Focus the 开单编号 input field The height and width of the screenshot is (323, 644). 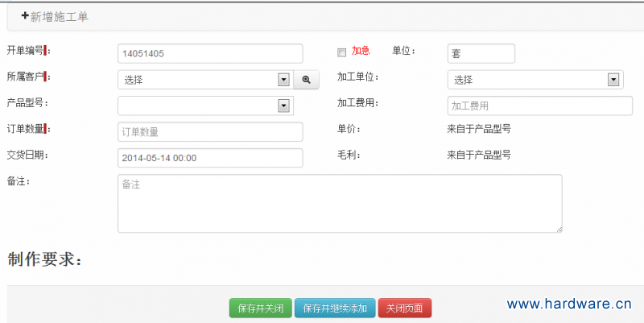[210, 53]
